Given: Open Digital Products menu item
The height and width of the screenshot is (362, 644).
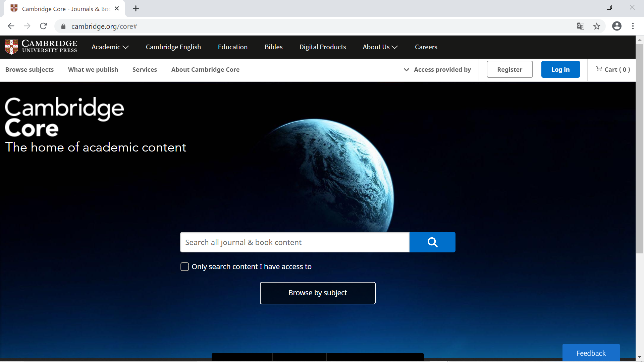Looking at the screenshot, I should [x=323, y=47].
